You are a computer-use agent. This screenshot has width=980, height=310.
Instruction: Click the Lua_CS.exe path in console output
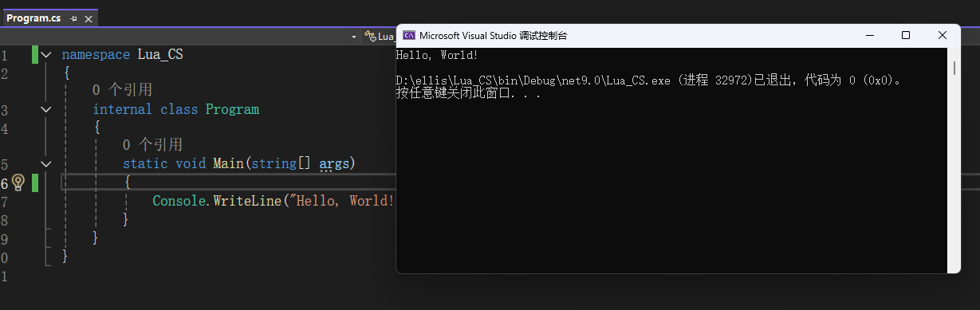click(534, 80)
